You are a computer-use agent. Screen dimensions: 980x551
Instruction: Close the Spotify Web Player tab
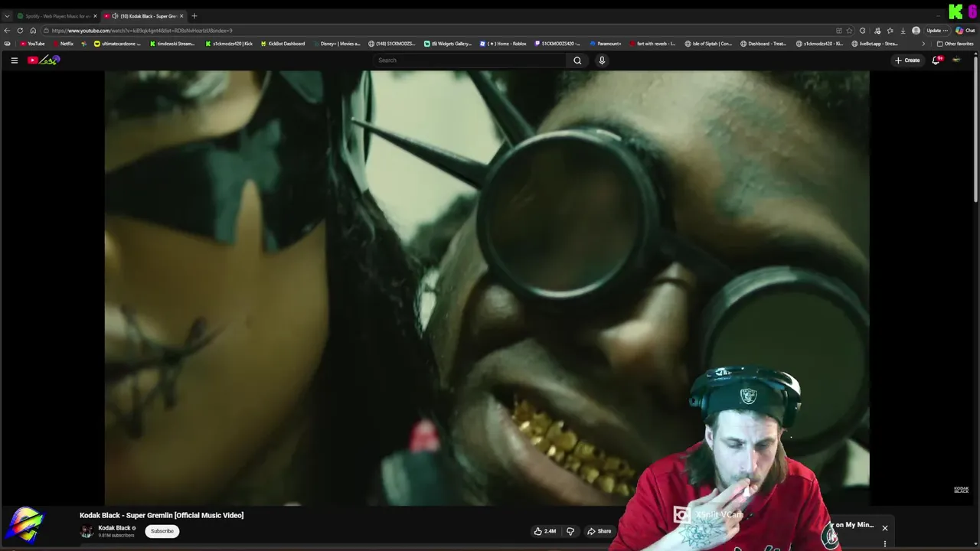95,16
